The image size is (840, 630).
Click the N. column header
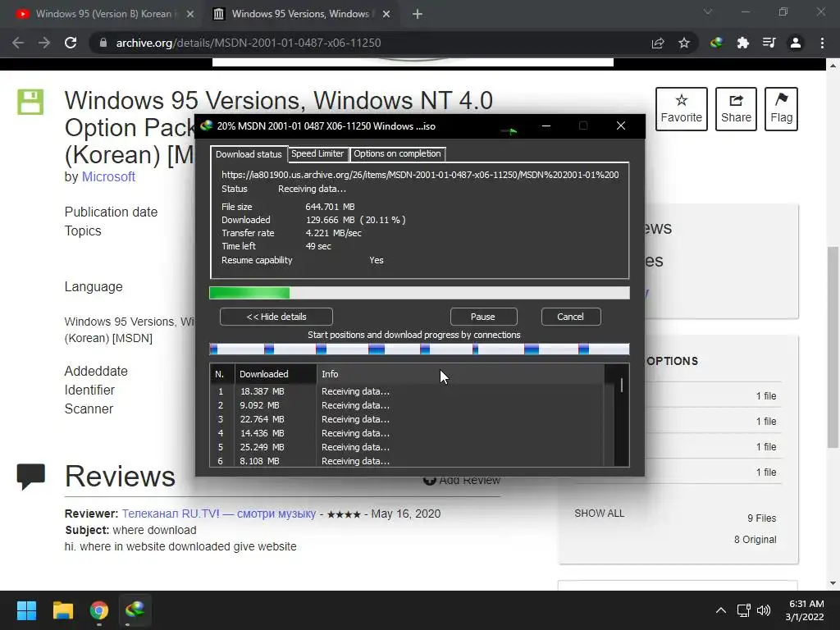(222, 374)
